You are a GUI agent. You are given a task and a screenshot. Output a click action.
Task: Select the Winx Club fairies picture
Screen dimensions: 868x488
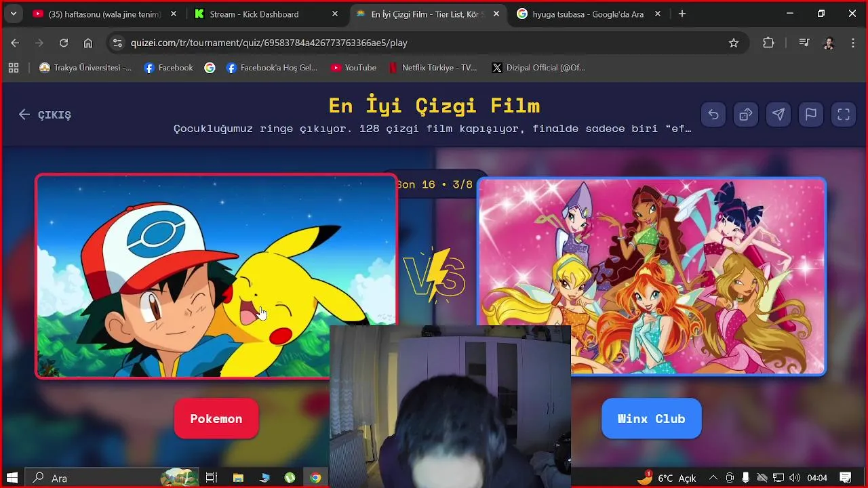click(x=652, y=277)
